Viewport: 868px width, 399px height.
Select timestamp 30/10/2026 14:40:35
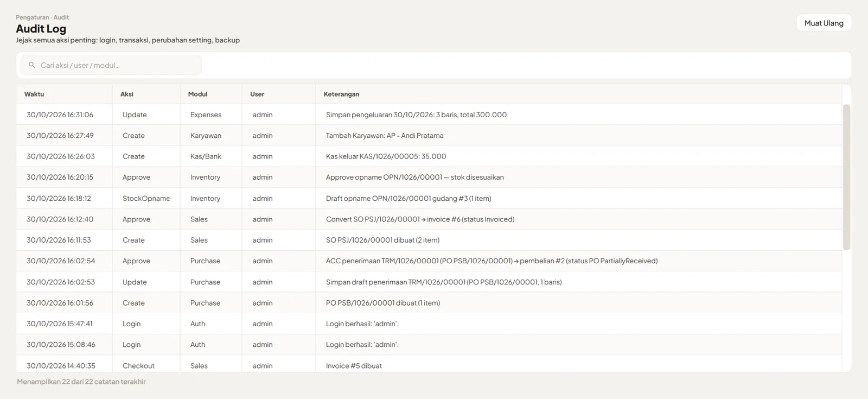pyautogui.click(x=61, y=365)
